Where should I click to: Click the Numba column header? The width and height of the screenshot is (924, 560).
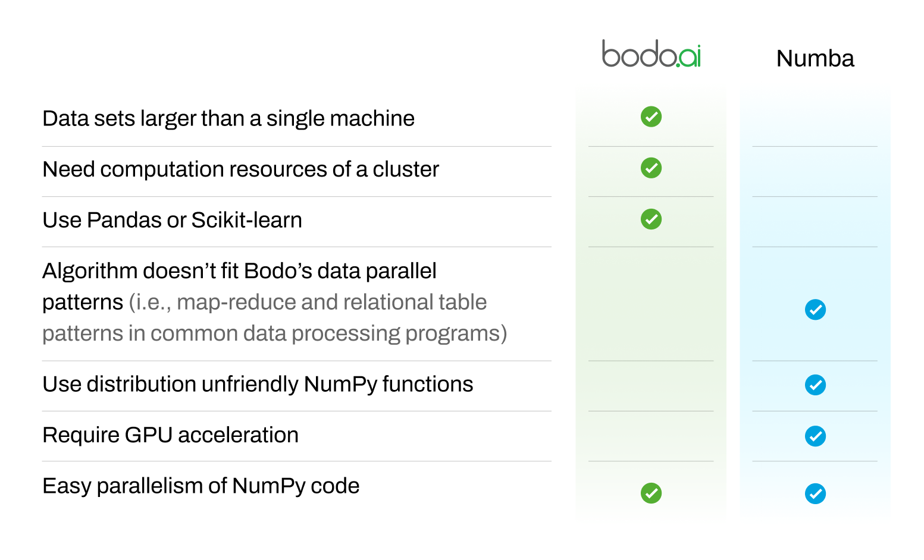815,58
